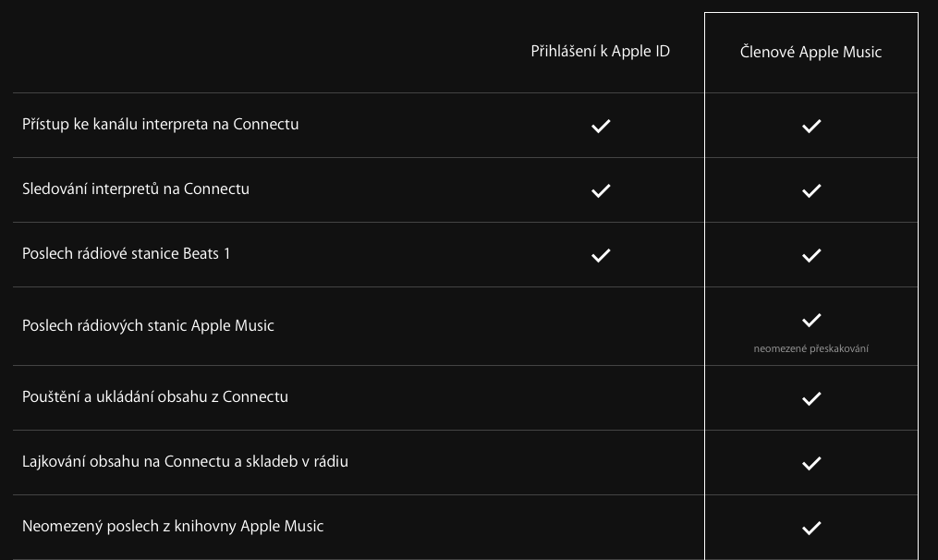Select the Členové Apple Music column header
The height and width of the screenshot is (560, 938).
click(x=810, y=53)
